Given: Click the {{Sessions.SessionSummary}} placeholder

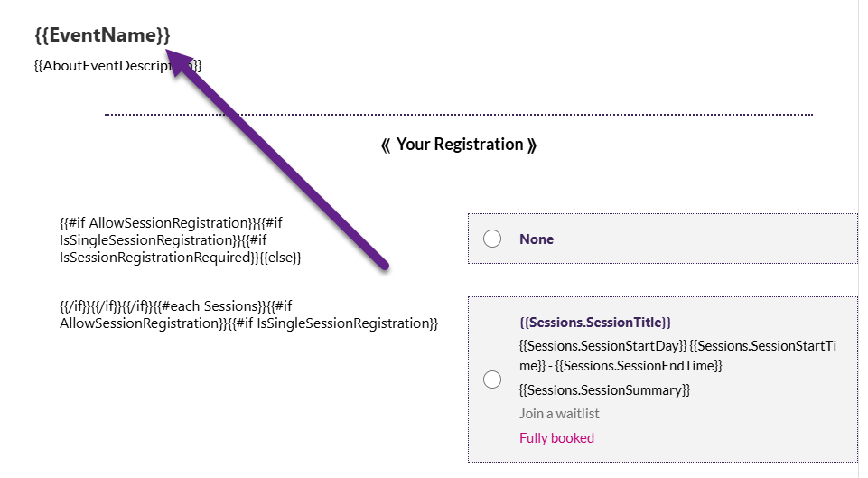Looking at the screenshot, I should tap(604, 390).
